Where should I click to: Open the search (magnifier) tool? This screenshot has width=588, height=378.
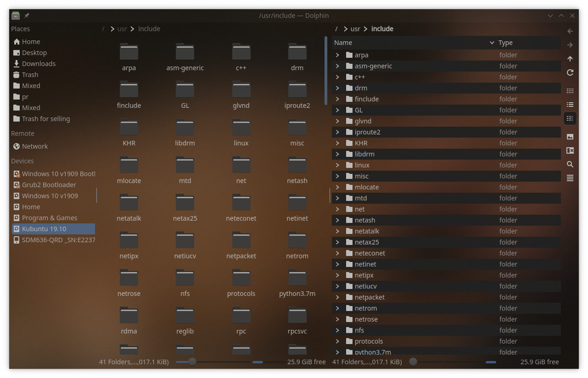[570, 164]
